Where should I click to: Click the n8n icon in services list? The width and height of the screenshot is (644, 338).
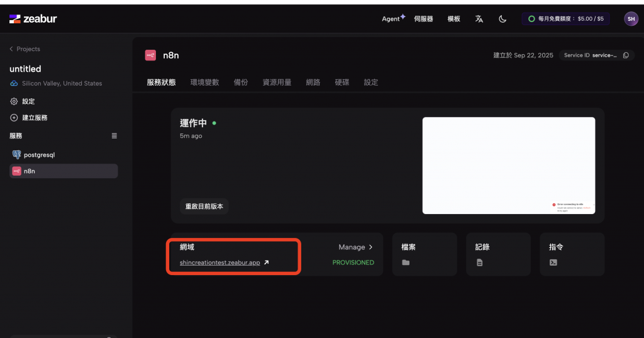[x=16, y=171]
